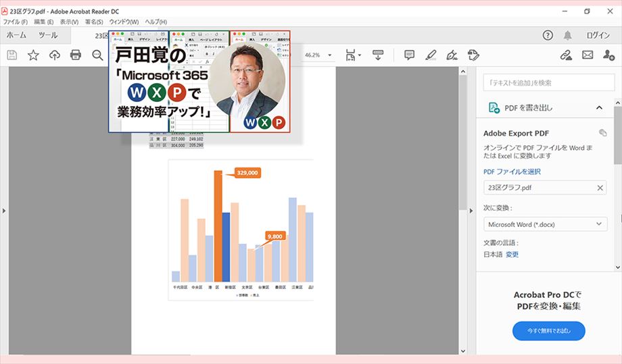View notifications bell icon
The image size is (622, 364).
pos(568,35)
